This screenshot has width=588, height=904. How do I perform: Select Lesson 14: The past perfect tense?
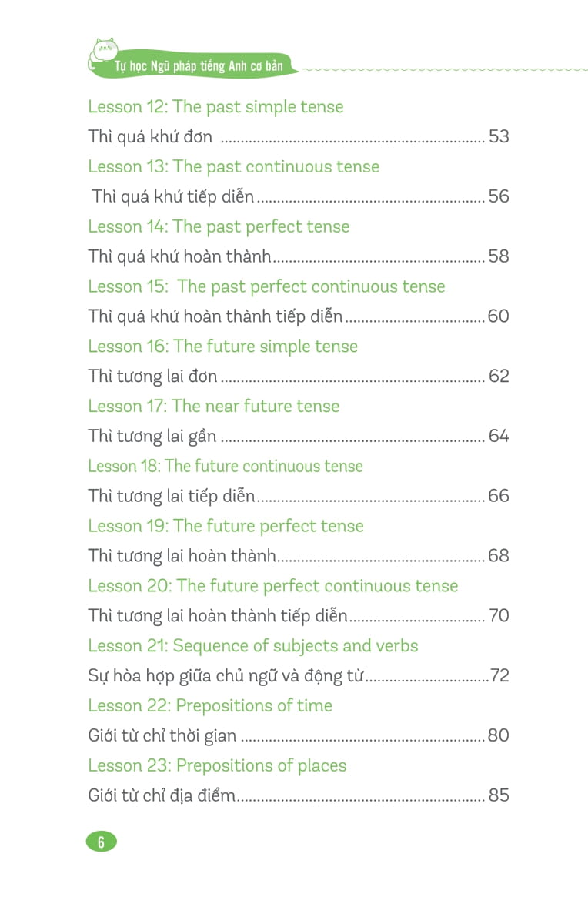click(x=219, y=227)
